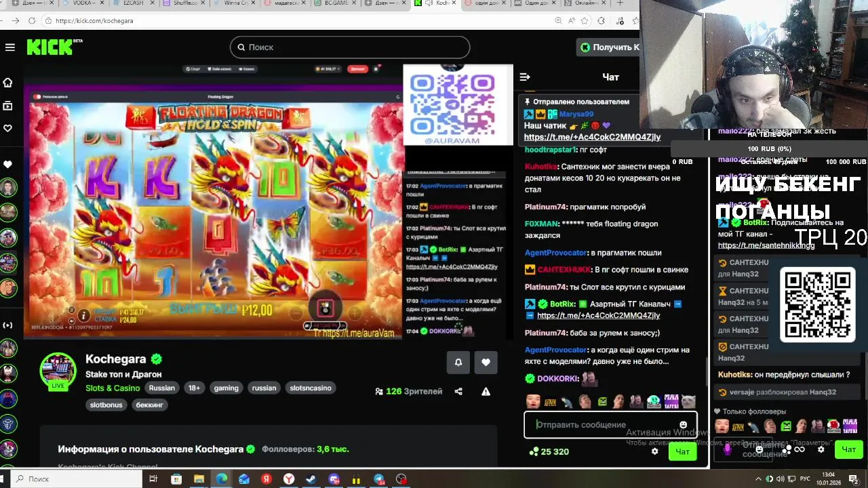
Task: Click the gaming tag
Action: (x=226, y=388)
